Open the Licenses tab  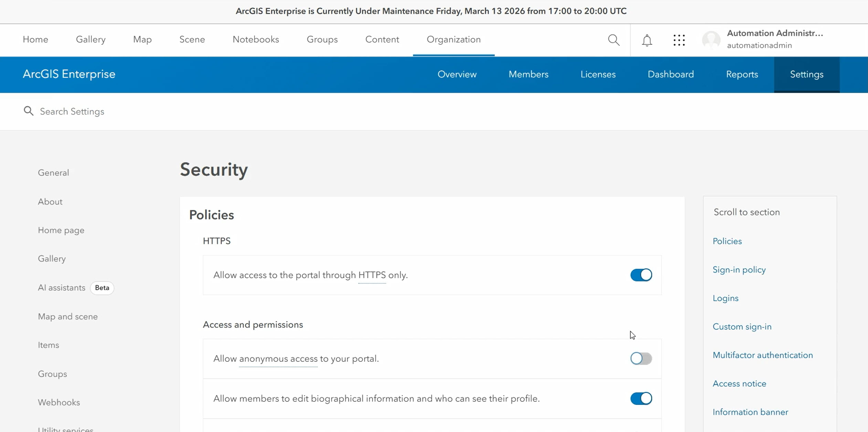[598, 74]
